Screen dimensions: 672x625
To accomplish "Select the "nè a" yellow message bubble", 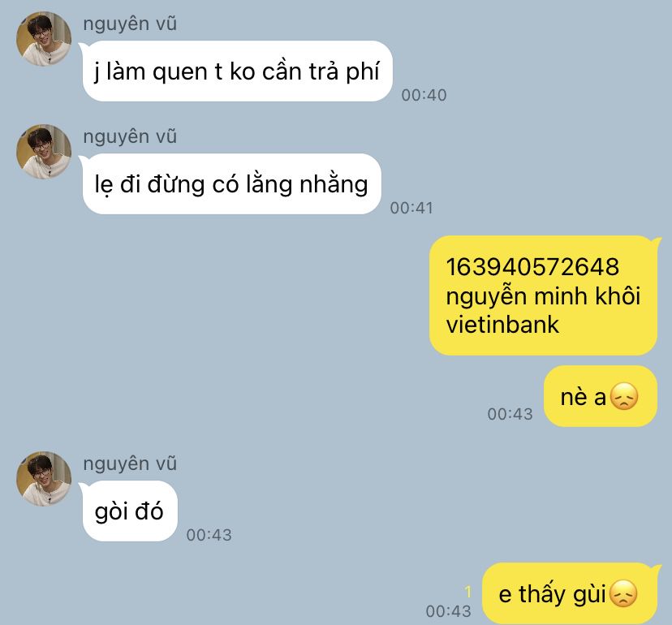I will click(601, 396).
